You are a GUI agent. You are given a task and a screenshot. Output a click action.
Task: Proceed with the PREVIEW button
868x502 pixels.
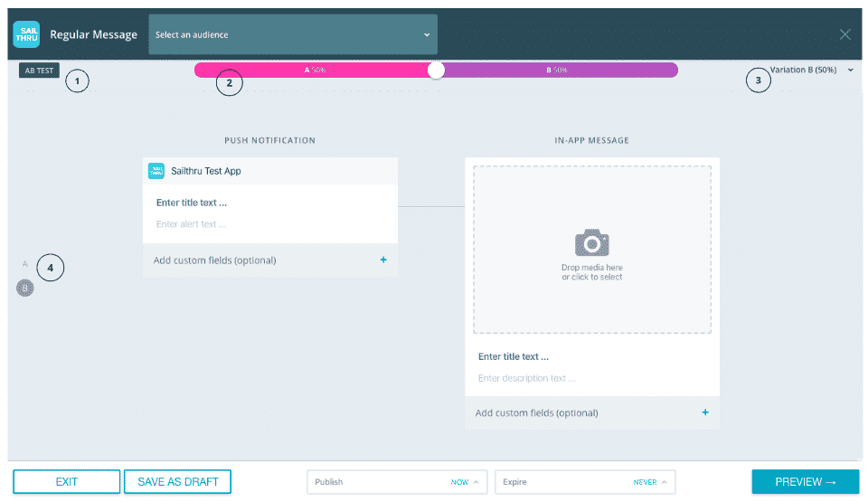pos(804,482)
